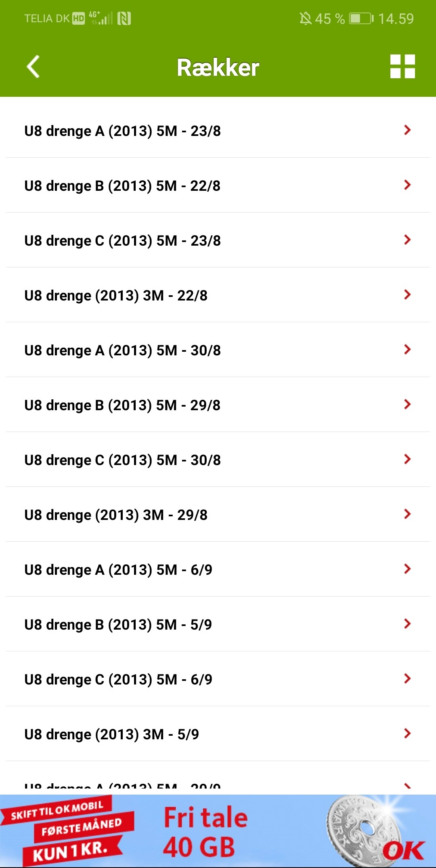Tap the HD call indicator icon
The image size is (436, 868).
coord(78,19)
